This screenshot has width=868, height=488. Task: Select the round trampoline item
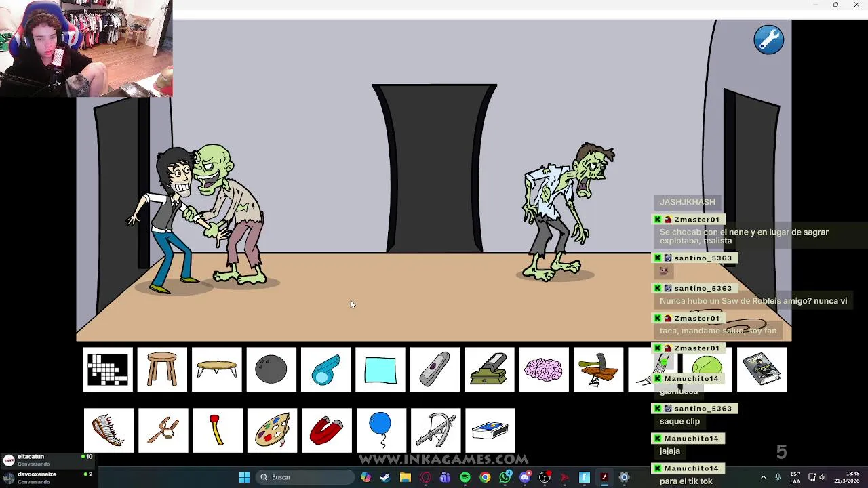(x=217, y=369)
